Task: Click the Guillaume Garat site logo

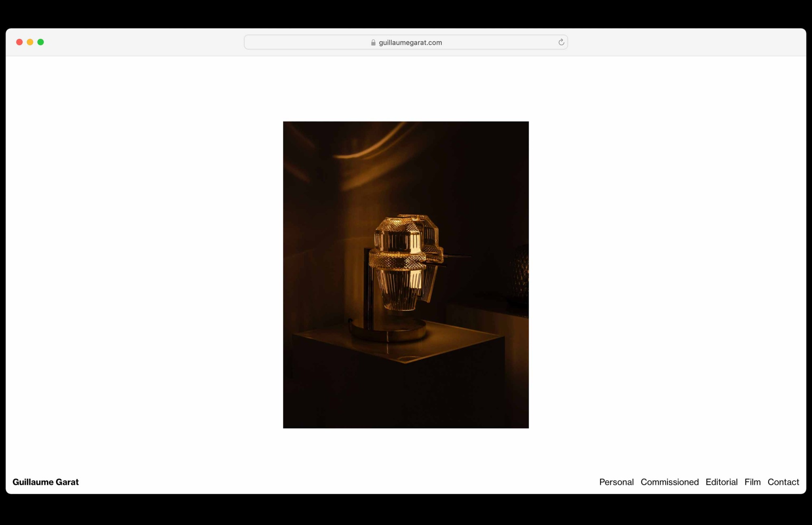Action: (46, 482)
